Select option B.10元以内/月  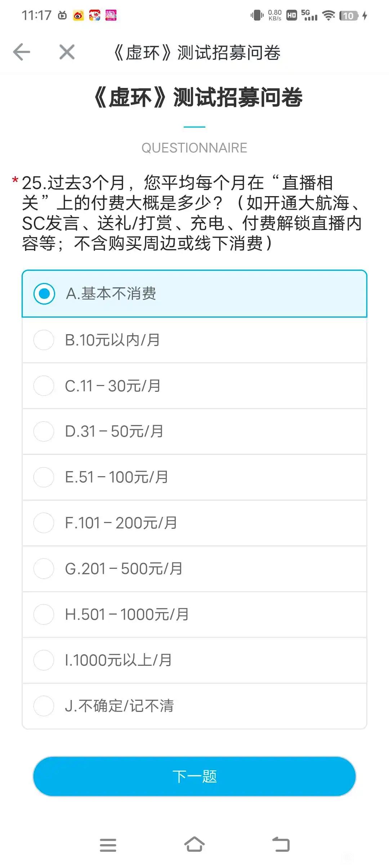(x=44, y=340)
